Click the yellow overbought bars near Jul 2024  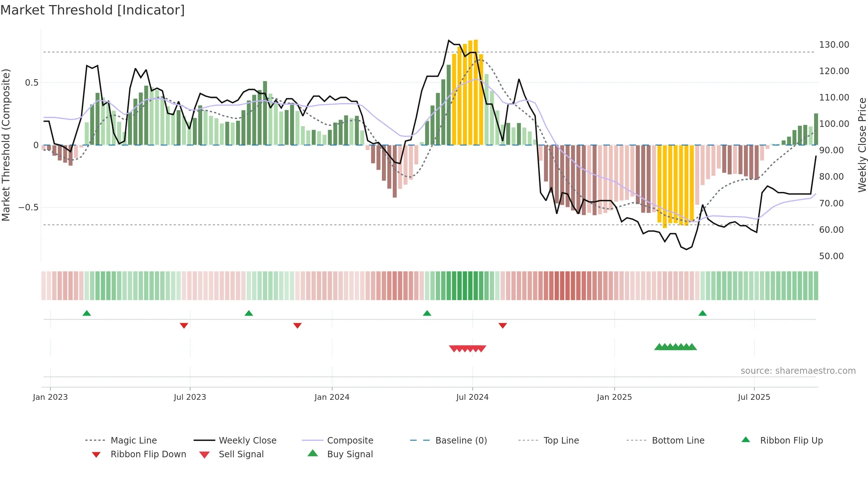click(x=468, y=93)
